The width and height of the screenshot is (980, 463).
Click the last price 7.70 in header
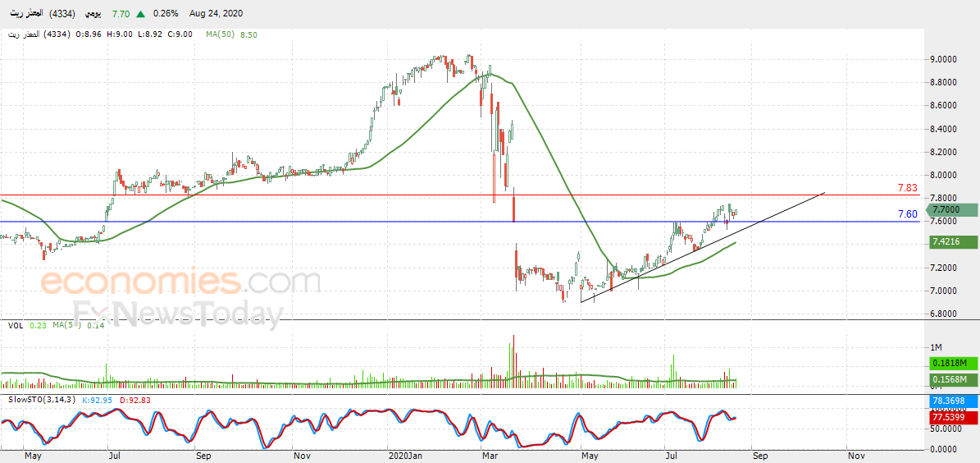click(120, 13)
